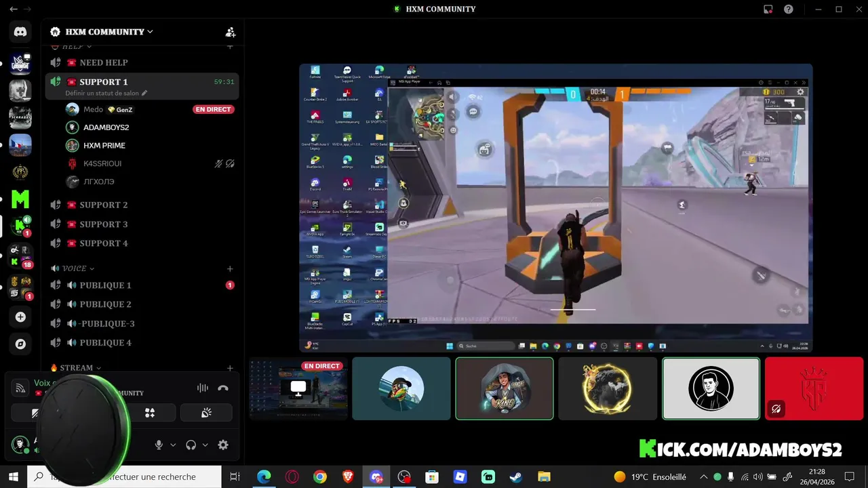
Task: Go back with the arrow in title bar
Action: 14,9
